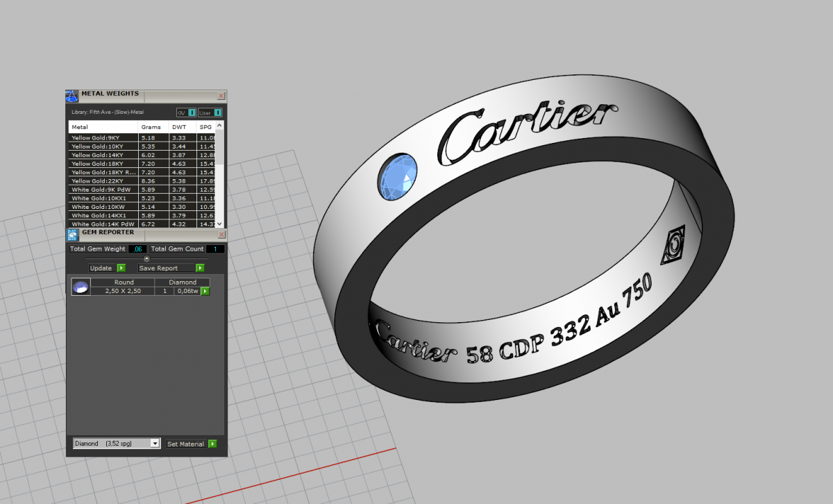Open the Diamond material dropdown
Screen dimensions: 833x504
point(155,444)
